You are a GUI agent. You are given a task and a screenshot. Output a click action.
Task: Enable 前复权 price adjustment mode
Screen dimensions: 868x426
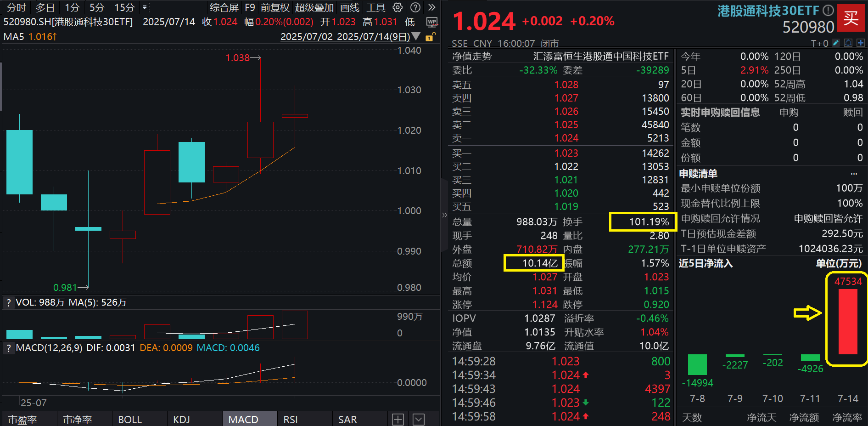coord(274,7)
